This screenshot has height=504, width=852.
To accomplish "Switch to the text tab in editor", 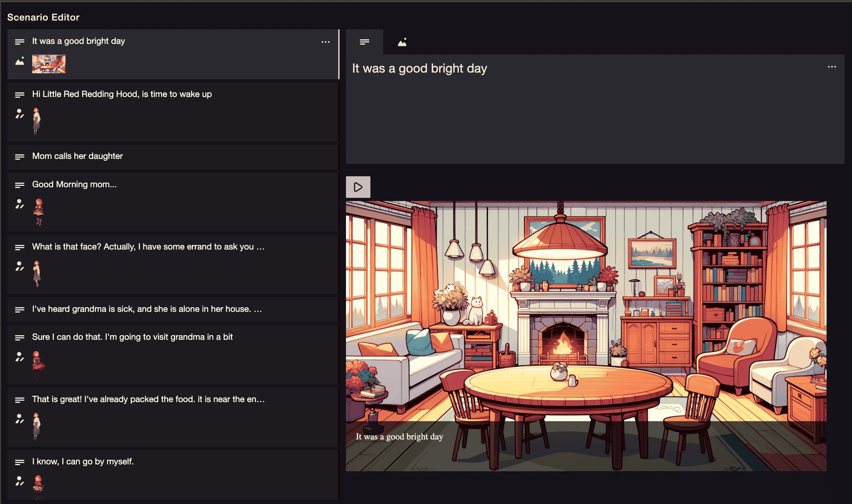I will click(x=364, y=42).
